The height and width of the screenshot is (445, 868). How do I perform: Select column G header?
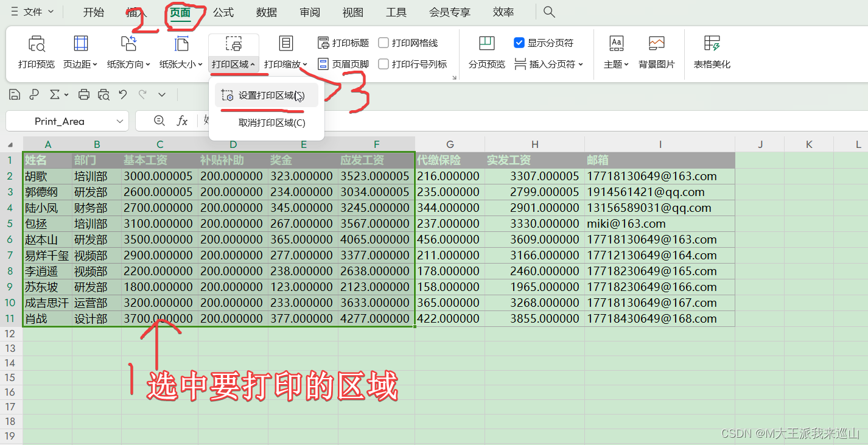450,144
